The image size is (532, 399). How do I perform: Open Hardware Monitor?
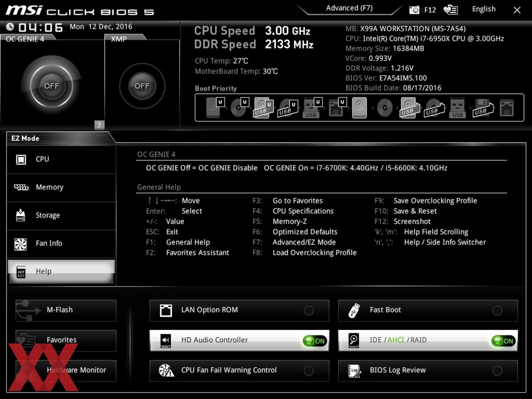pyautogui.click(x=66, y=370)
